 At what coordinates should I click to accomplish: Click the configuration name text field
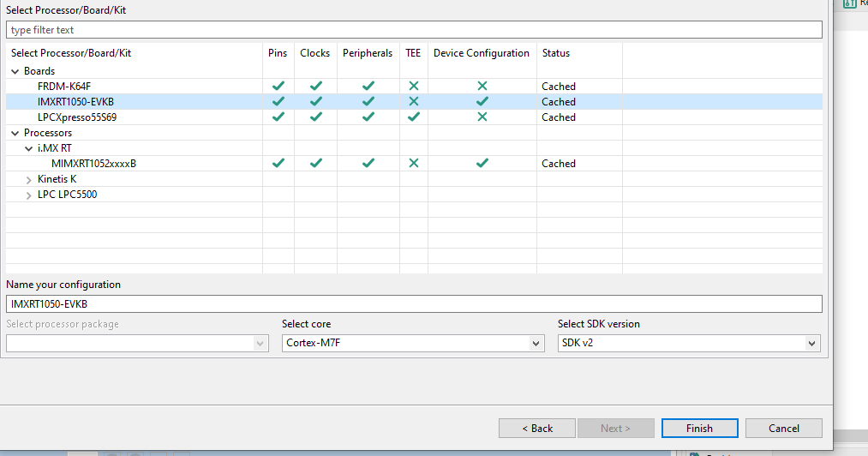click(x=414, y=304)
